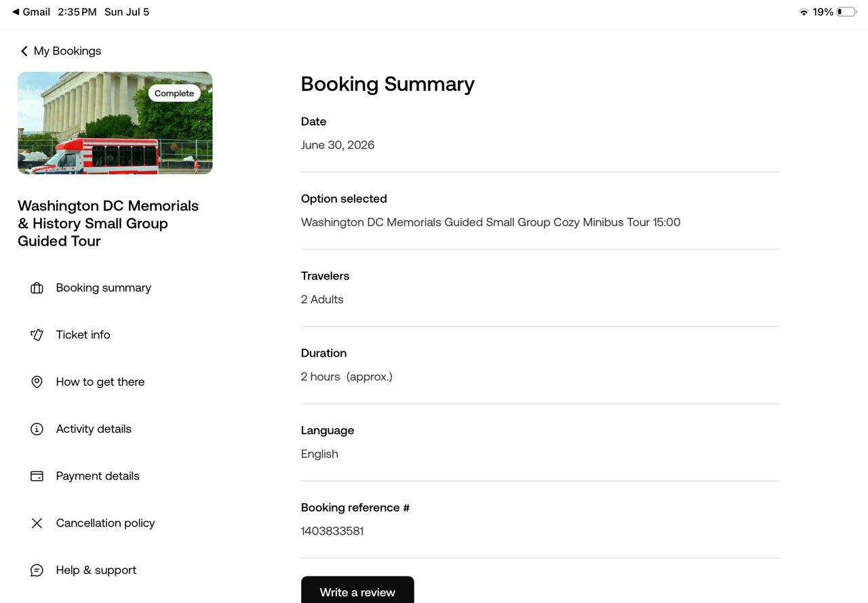This screenshot has height=603, width=868.
Task: Click the 'Booking reference #' label
Action: pyautogui.click(x=355, y=507)
